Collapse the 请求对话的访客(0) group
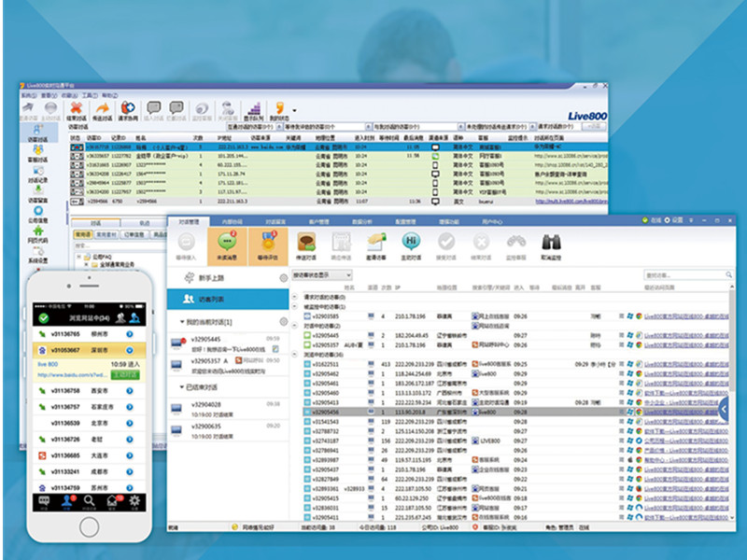Screen dimensions: 747x560 click(x=295, y=297)
